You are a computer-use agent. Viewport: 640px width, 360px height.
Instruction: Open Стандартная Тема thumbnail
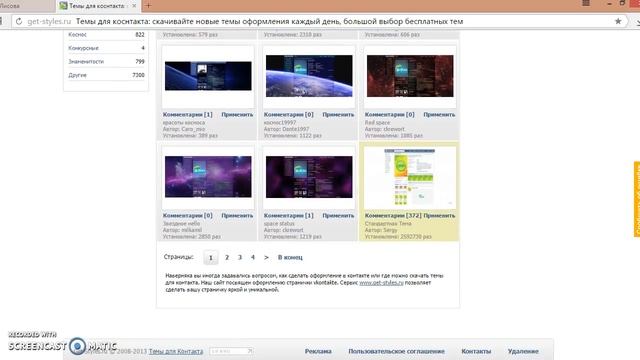[x=410, y=177]
